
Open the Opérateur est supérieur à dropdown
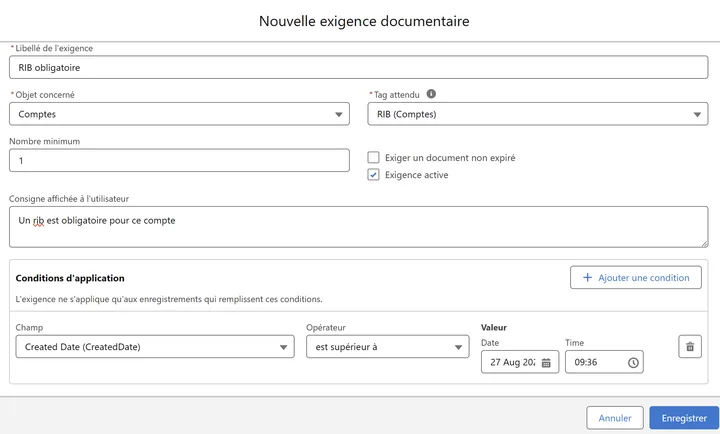pos(388,347)
